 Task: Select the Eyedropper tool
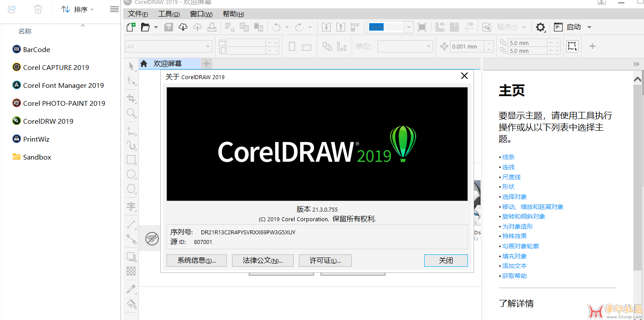click(x=132, y=289)
